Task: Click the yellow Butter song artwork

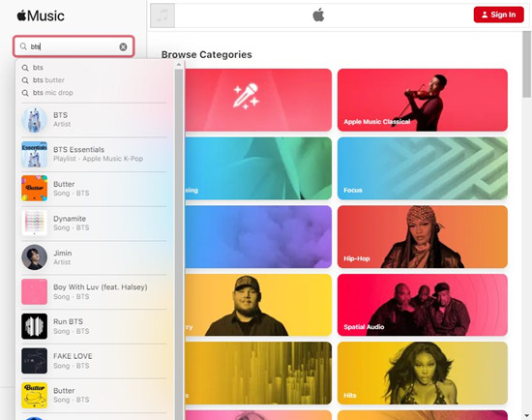Action: click(34, 395)
